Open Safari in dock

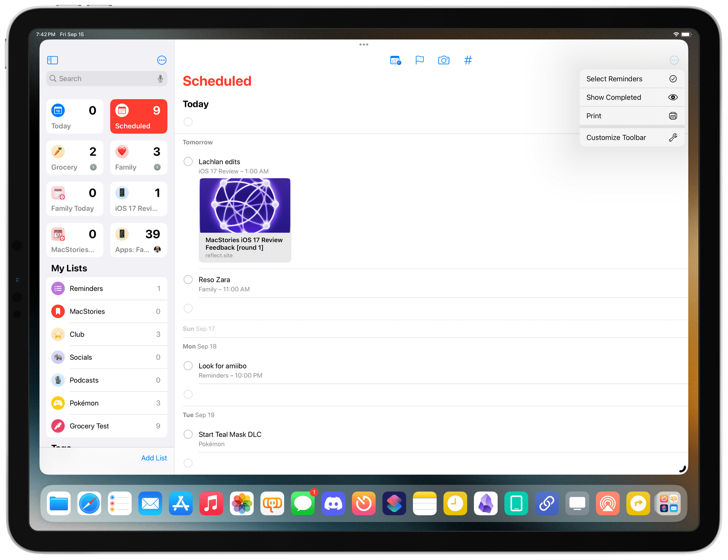pyautogui.click(x=89, y=503)
